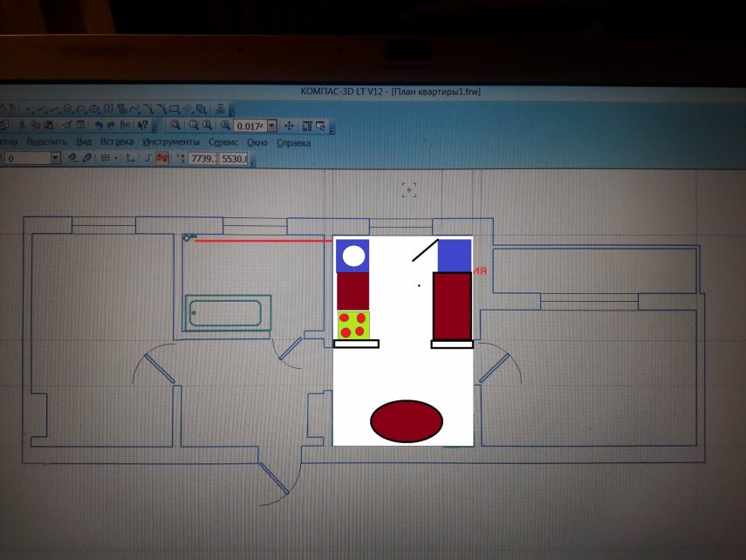Open the f(x) variables tool
Image resolution: width=746 pixels, height=560 pixels.
[x=124, y=126]
